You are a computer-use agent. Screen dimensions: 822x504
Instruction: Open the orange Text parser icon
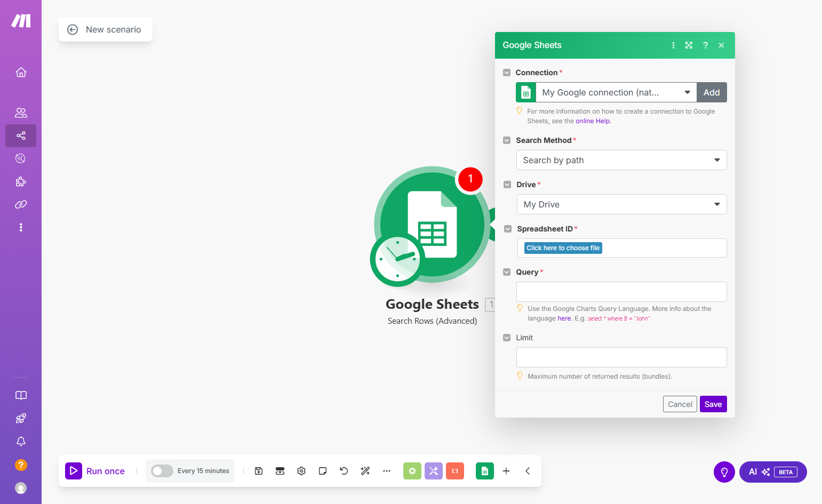coord(455,471)
